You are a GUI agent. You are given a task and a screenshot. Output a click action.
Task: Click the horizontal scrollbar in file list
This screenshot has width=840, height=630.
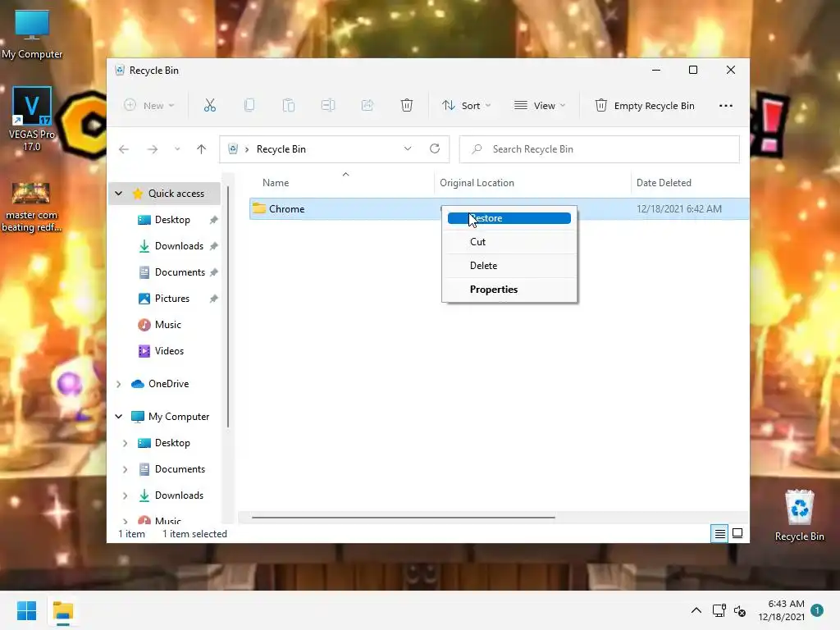point(404,518)
